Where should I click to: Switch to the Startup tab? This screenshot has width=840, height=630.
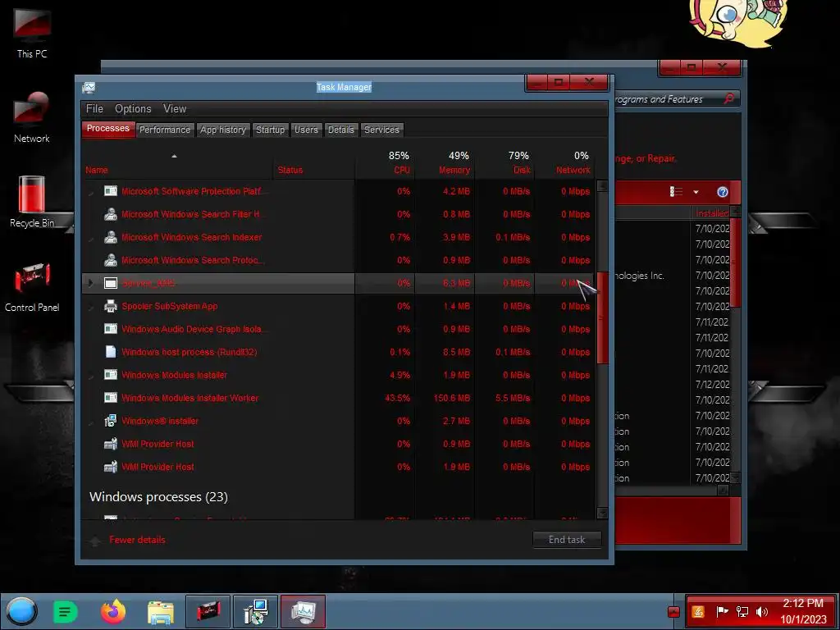click(270, 130)
